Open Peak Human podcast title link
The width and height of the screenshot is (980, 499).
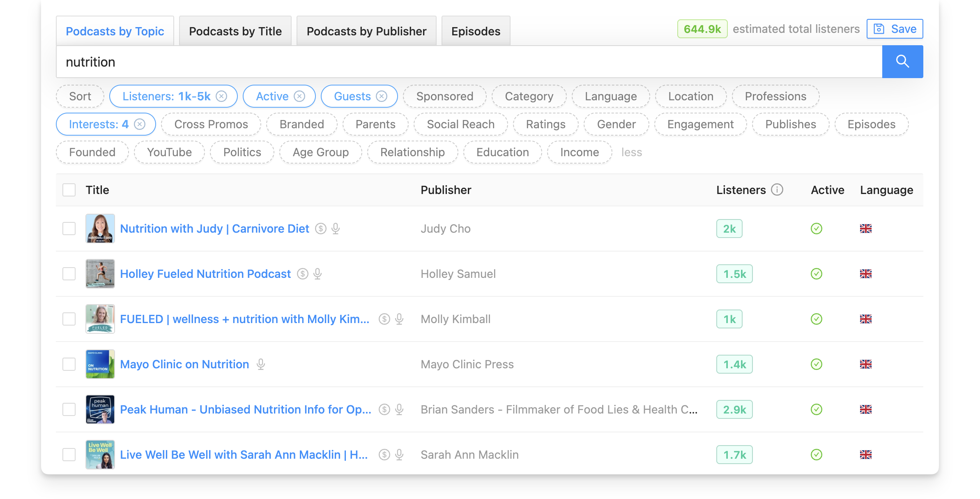(x=246, y=409)
